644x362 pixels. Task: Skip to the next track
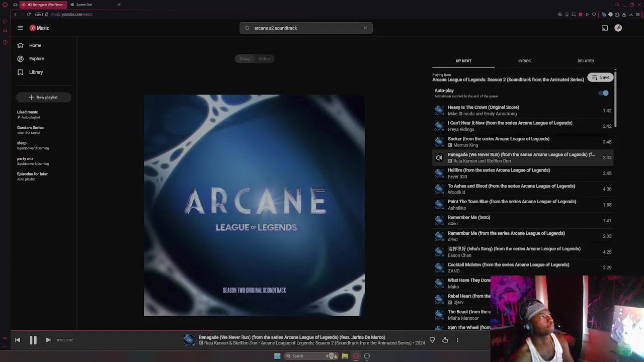[48, 340]
